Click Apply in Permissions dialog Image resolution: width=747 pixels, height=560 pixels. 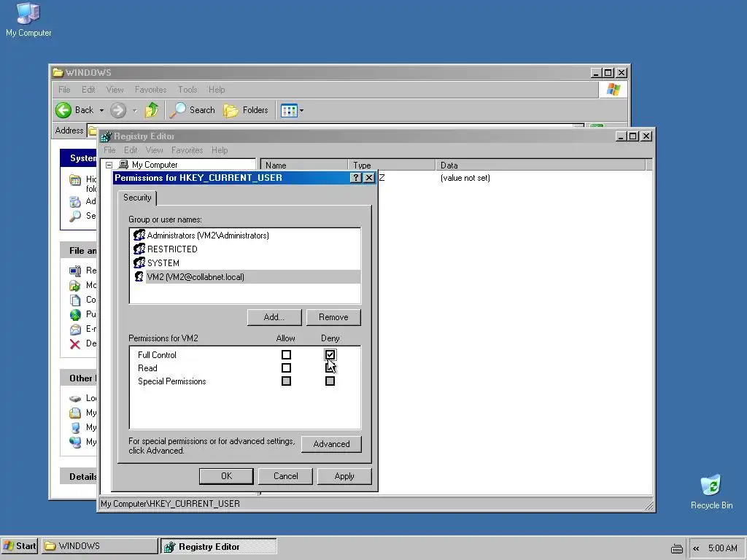(344, 476)
